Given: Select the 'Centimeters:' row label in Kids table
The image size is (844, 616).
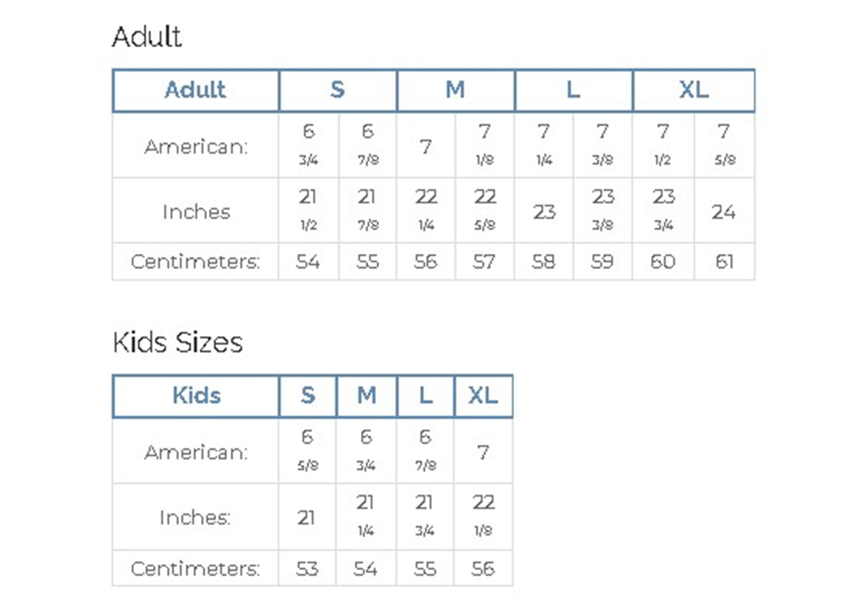Looking at the screenshot, I should coord(195,568).
